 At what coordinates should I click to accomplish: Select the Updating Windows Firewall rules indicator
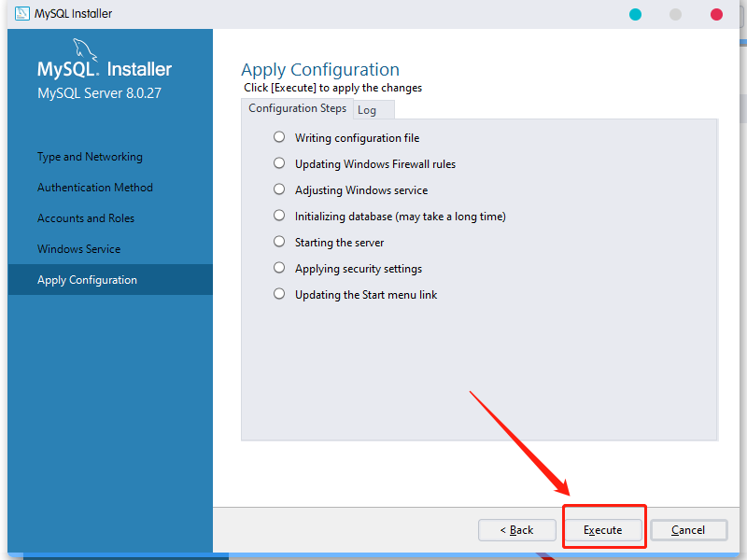pos(279,163)
